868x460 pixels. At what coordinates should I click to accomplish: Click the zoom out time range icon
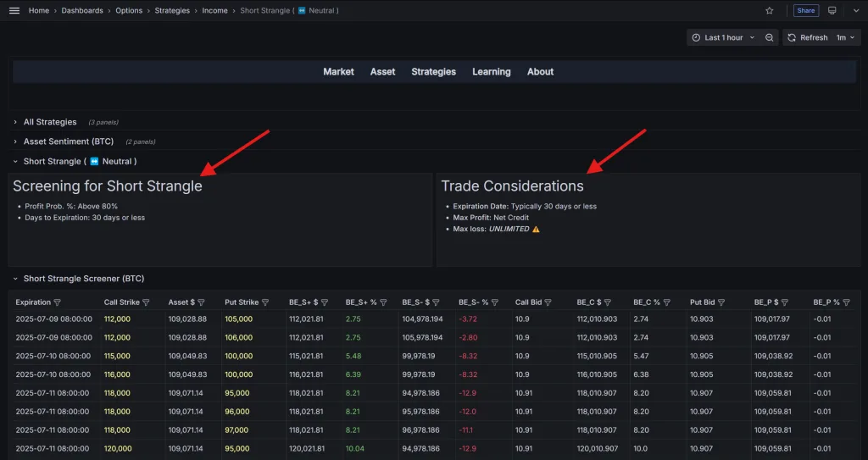click(770, 37)
